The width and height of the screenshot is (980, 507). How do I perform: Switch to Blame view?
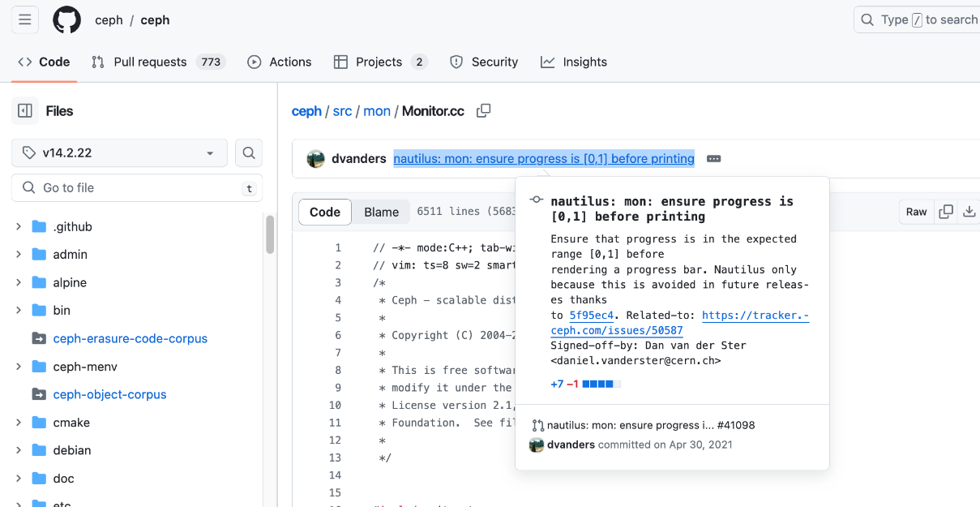[x=381, y=212]
